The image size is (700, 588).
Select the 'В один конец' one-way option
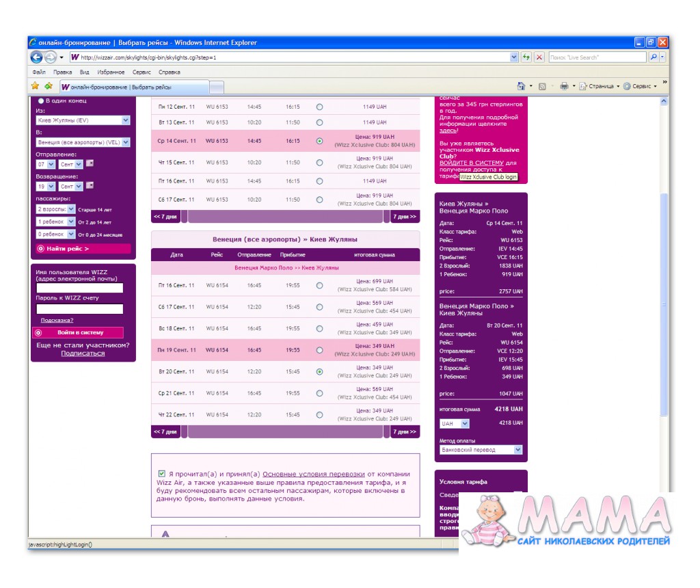[40, 101]
